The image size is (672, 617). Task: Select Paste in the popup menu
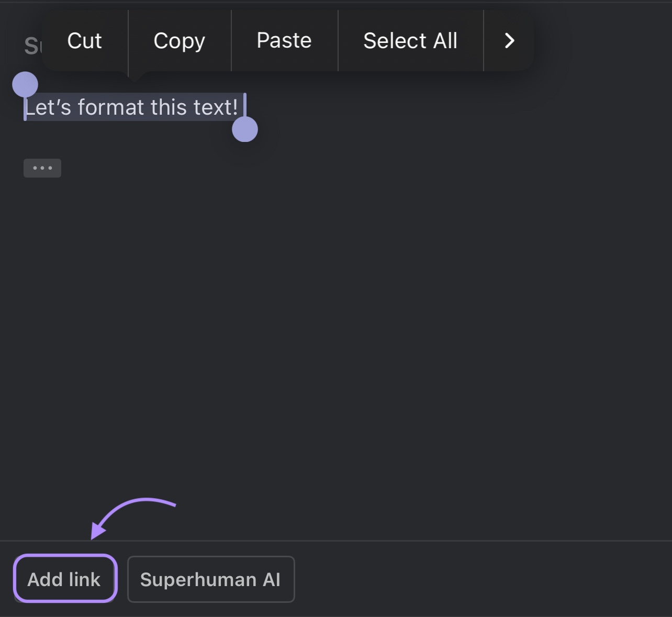[284, 41]
